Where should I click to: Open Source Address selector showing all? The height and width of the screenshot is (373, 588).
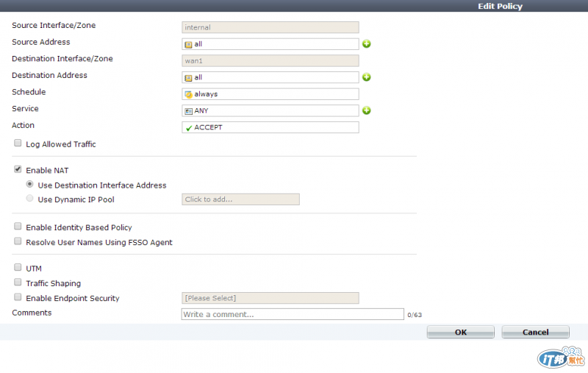coord(270,44)
